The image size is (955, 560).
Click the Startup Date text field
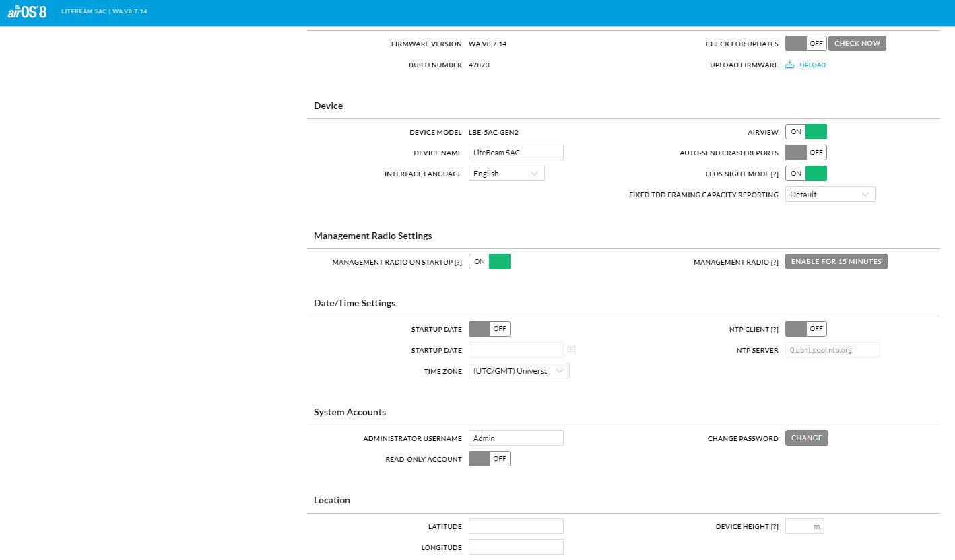[x=516, y=350]
